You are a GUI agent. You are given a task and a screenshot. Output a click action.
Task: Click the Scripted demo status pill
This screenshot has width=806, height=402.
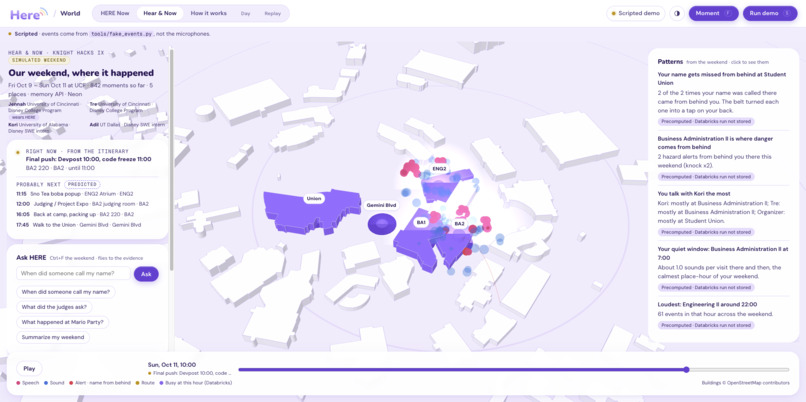[x=636, y=13]
